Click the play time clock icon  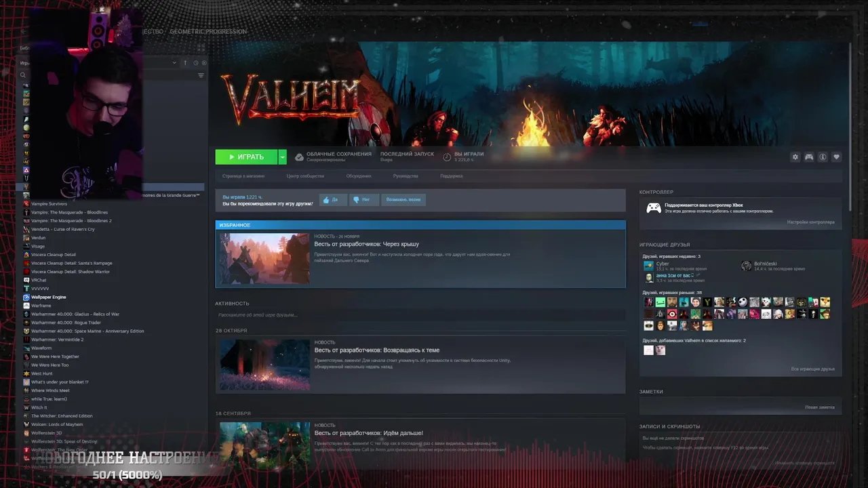[x=447, y=157]
